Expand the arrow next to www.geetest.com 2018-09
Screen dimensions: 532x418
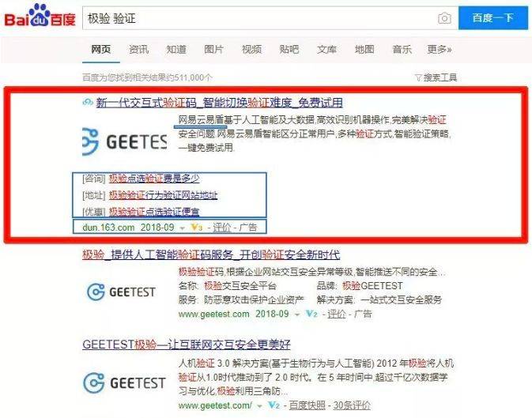(297, 314)
